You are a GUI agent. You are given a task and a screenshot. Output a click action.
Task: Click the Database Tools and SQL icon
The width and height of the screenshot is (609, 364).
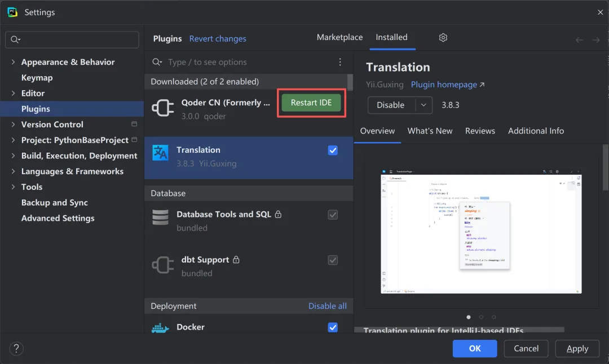(x=160, y=217)
